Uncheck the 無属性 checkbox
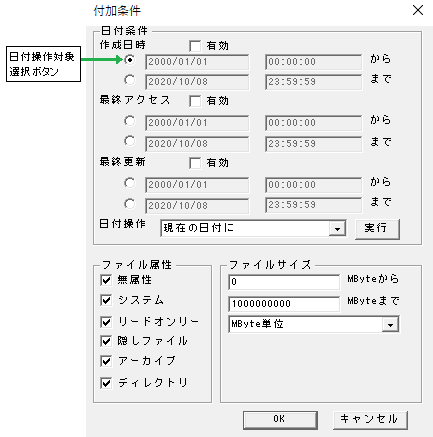Image resolution: width=433 pixels, height=437 pixels. (106, 280)
